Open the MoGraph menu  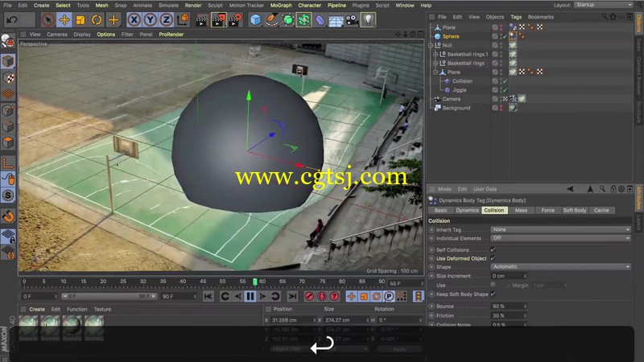coord(281,6)
